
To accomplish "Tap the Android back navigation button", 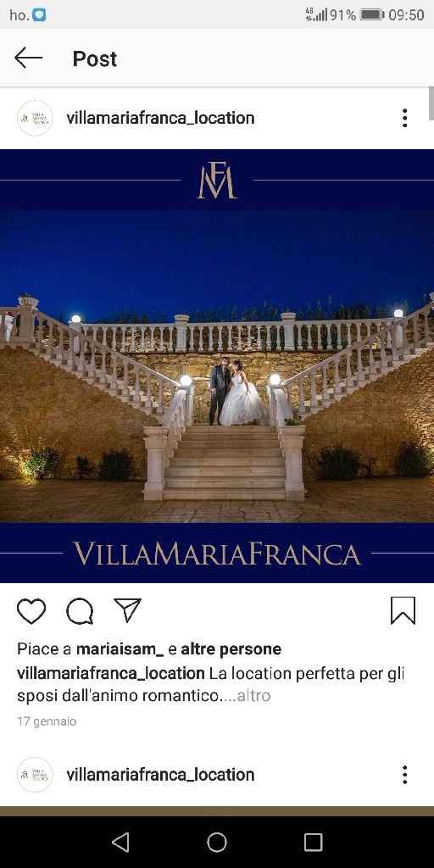I will click(x=120, y=843).
